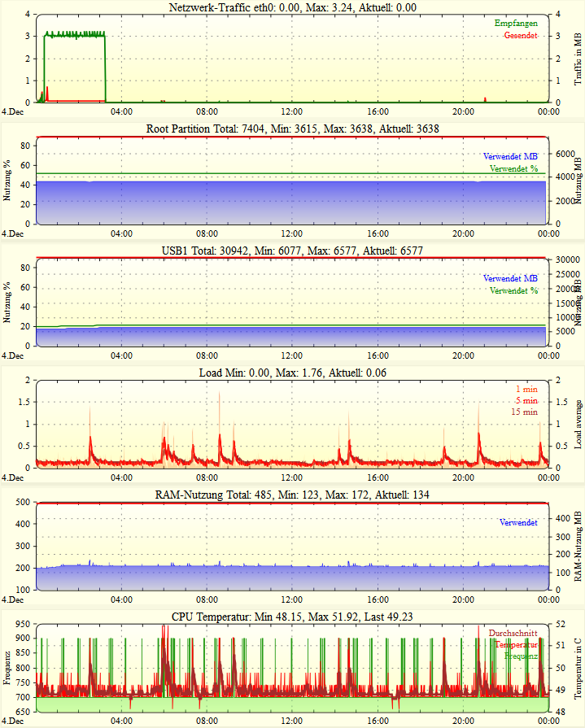Select the Empfangen legend entry
Image resolution: width=585 pixels, height=728 pixels.
516,24
